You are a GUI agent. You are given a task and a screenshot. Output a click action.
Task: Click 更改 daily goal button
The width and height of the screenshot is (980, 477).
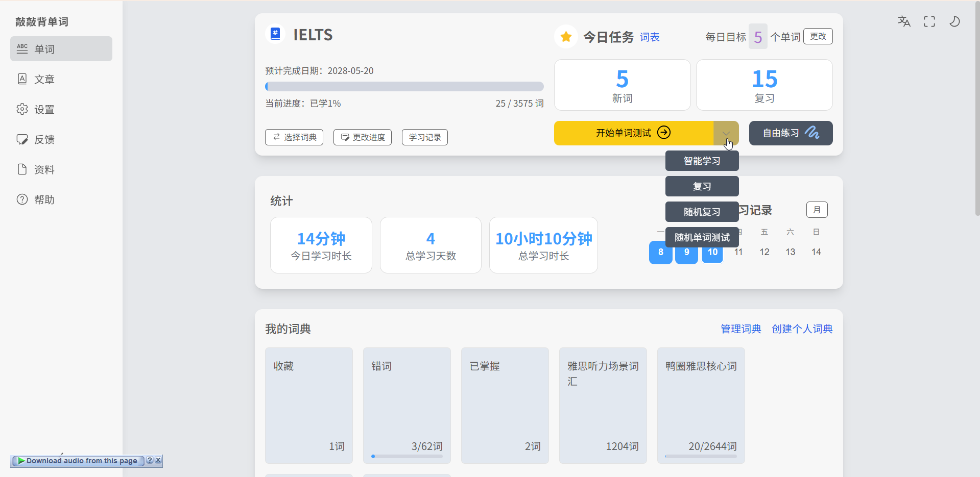818,36
